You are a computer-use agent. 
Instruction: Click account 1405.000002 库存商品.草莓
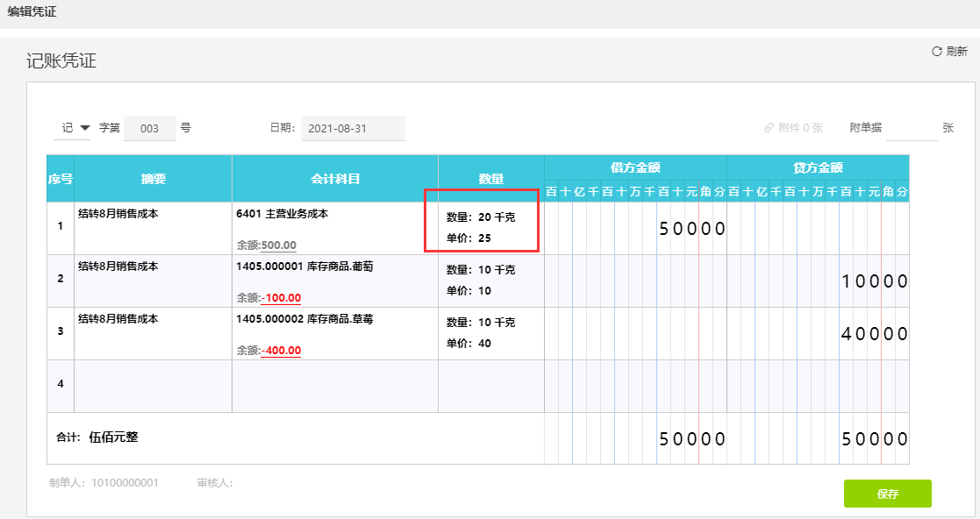[304, 318]
